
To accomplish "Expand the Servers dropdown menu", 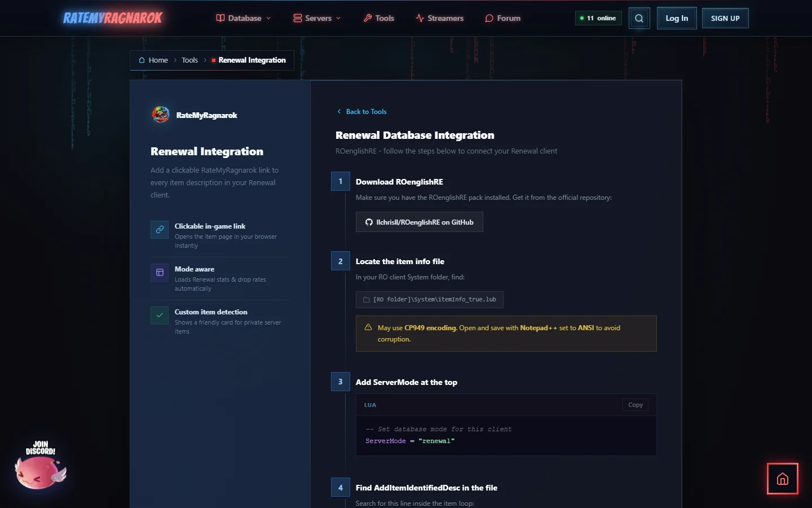I will point(317,18).
